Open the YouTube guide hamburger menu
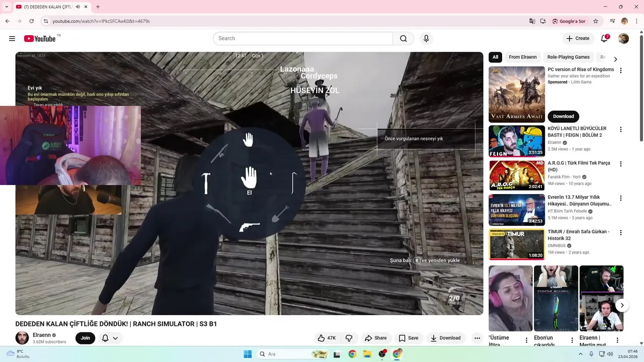This screenshot has height=362, width=644. [12, 39]
